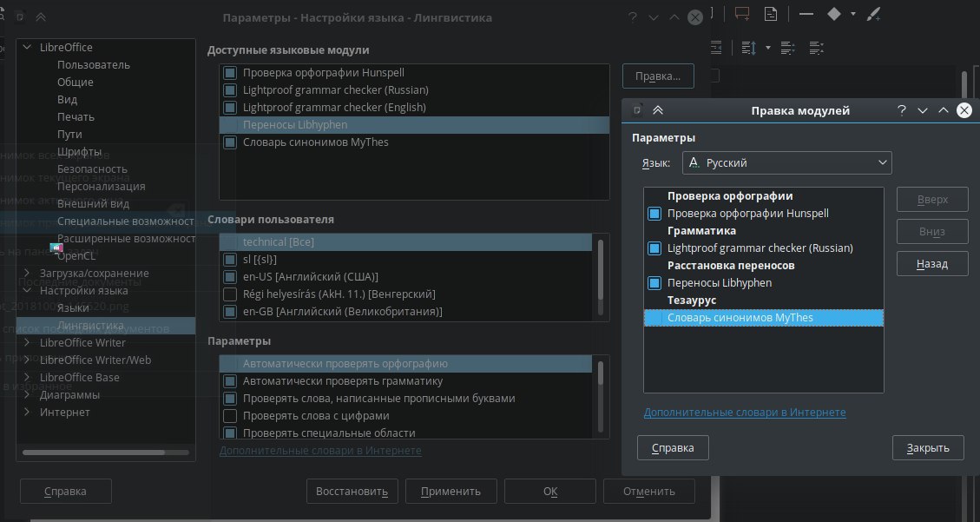Click the line spacing icon in Writer toolbar

click(x=749, y=48)
